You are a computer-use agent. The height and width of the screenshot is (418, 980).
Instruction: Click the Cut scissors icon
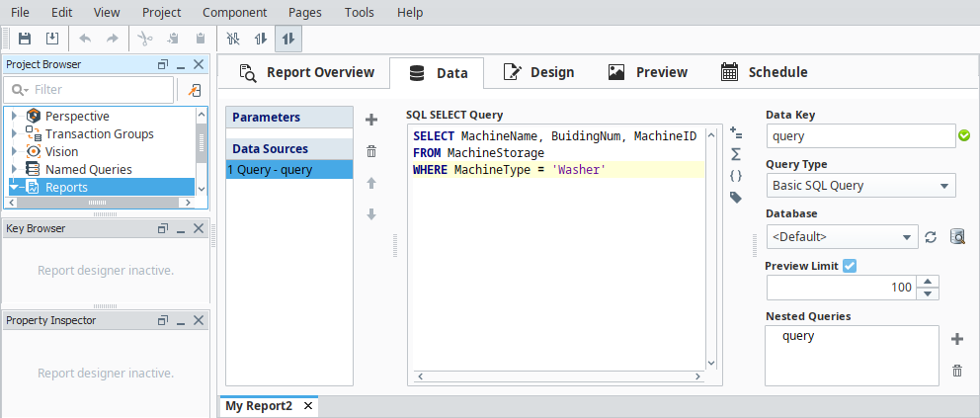click(x=145, y=39)
